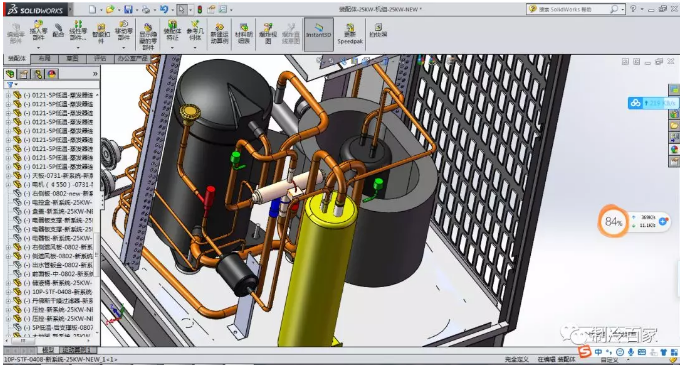This screenshot has height=369, width=684.
Task: Click the Rebuild traffic light icon
Action: [x=200, y=9]
